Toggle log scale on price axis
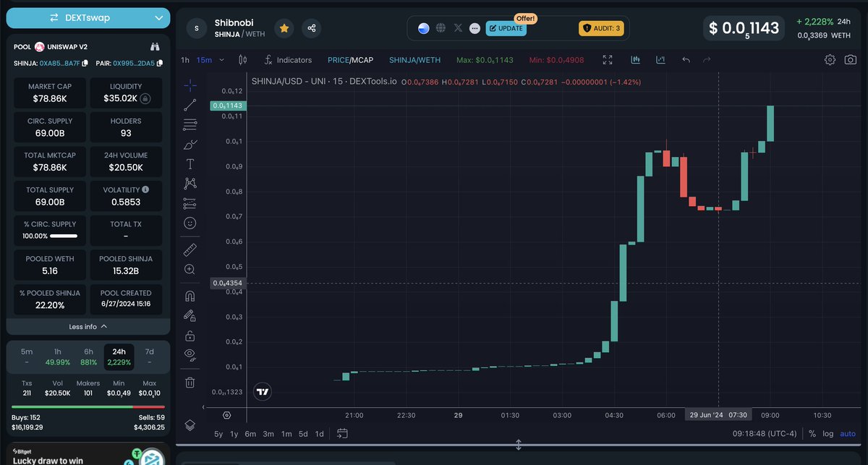The image size is (868, 465). [x=828, y=434]
